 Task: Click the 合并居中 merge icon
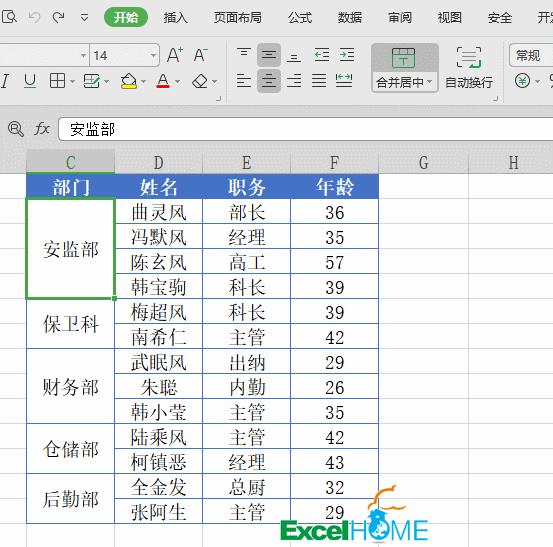(x=403, y=58)
